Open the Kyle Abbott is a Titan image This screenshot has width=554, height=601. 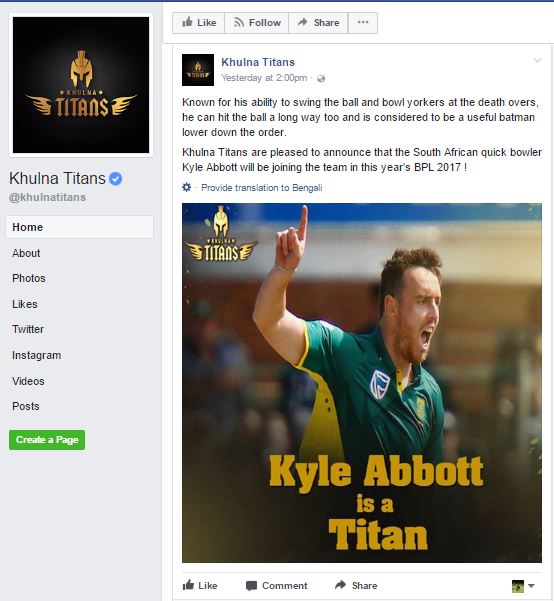pyautogui.click(x=362, y=383)
